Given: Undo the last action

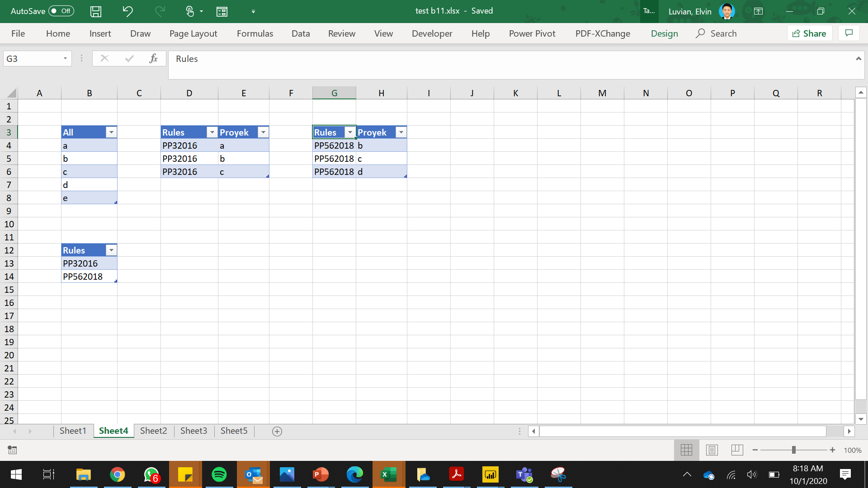Looking at the screenshot, I should coord(127,11).
